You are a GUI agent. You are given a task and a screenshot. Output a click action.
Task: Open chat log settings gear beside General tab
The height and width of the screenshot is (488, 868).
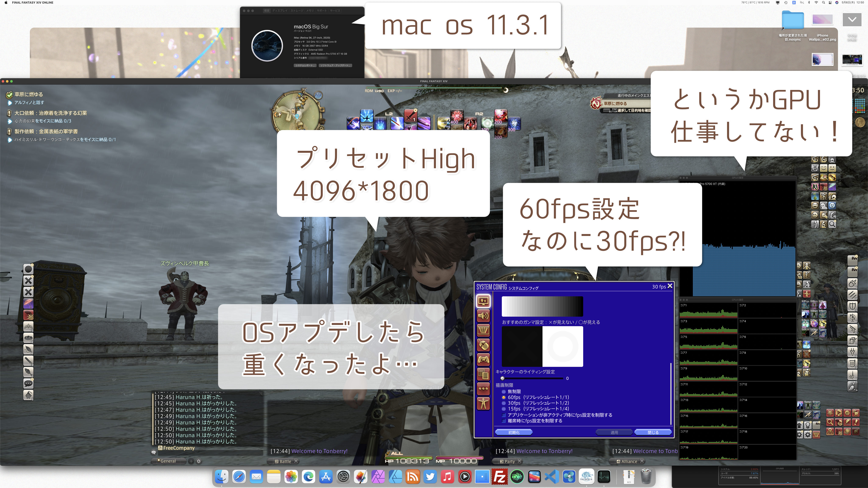[199, 461]
